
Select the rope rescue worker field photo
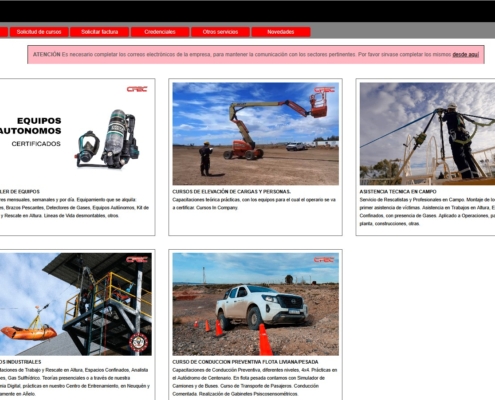[x=427, y=134]
